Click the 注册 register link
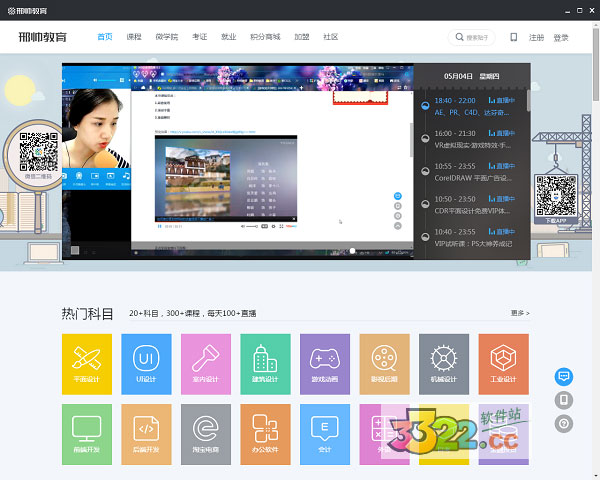The width and height of the screenshot is (600, 480). (536, 38)
